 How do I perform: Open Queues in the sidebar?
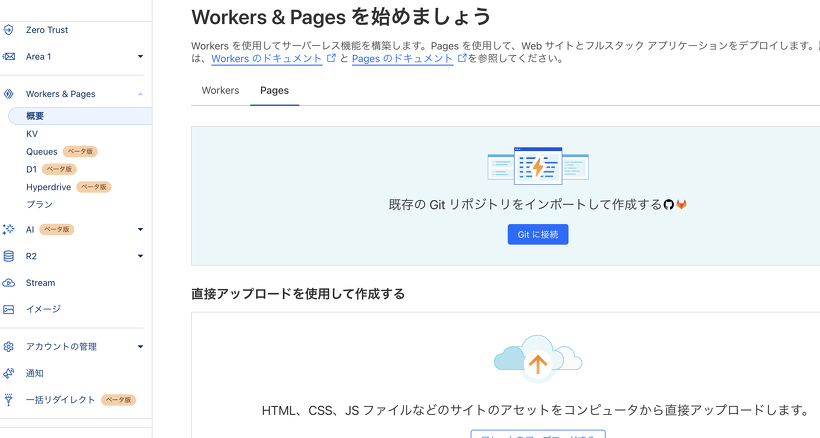click(42, 152)
